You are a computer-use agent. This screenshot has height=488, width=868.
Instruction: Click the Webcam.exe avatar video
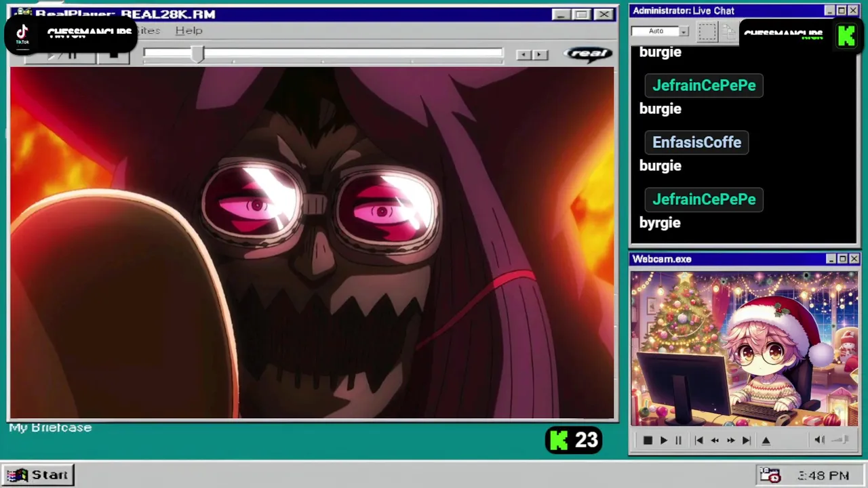tap(744, 349)
